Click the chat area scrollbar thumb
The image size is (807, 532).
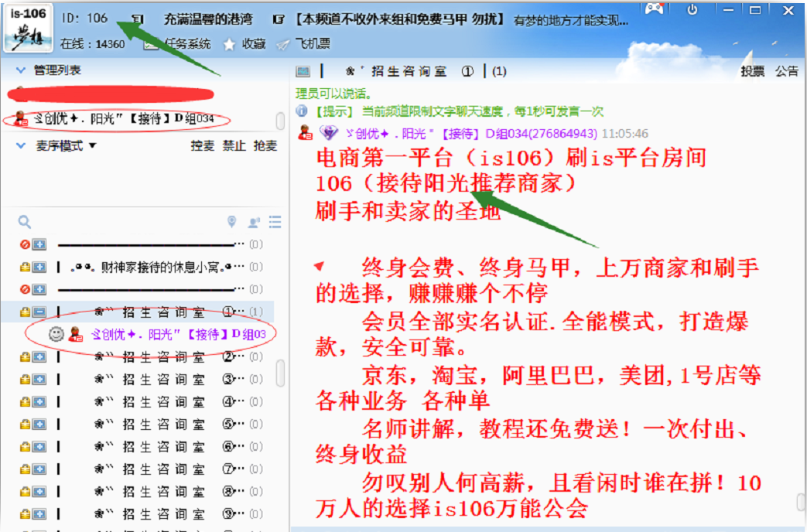[800, 501]
